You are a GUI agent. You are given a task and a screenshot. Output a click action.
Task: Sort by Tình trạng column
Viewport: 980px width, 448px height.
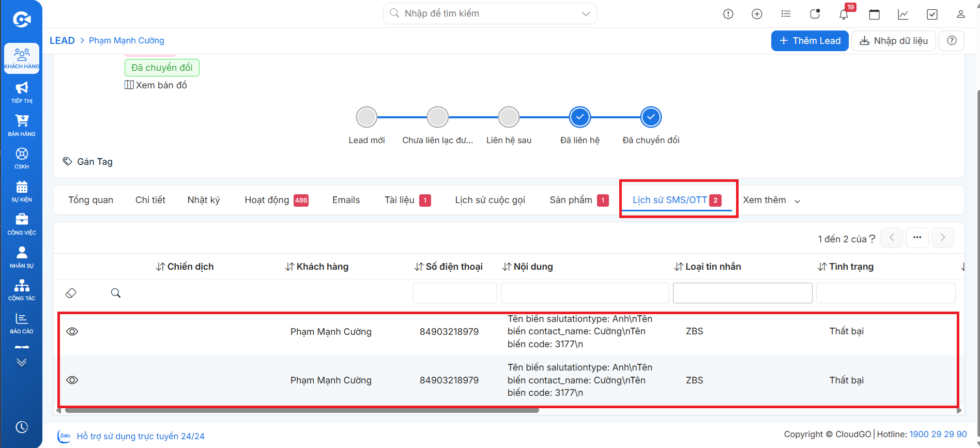pyautogui.click(x=846, y=267)
